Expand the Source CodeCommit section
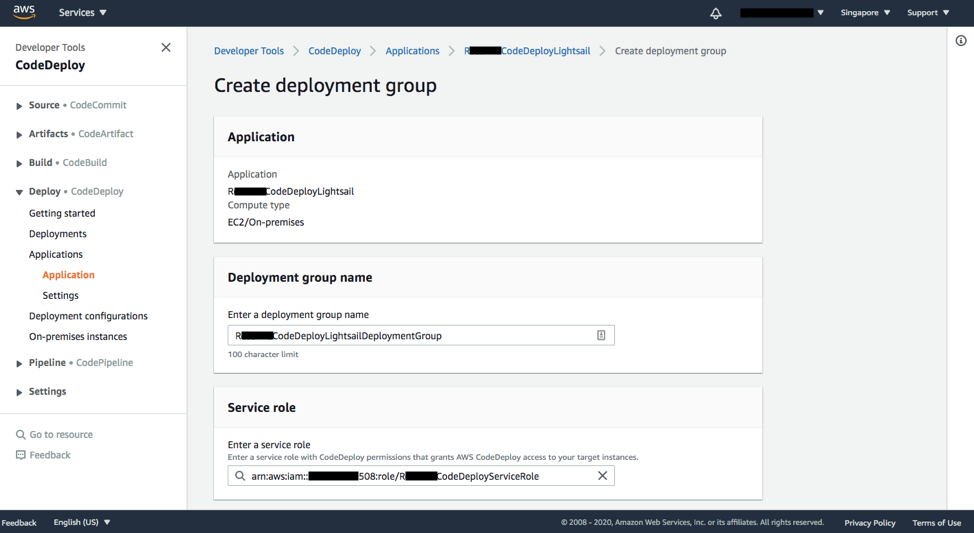The image size is (974, 533). [19, 106]
